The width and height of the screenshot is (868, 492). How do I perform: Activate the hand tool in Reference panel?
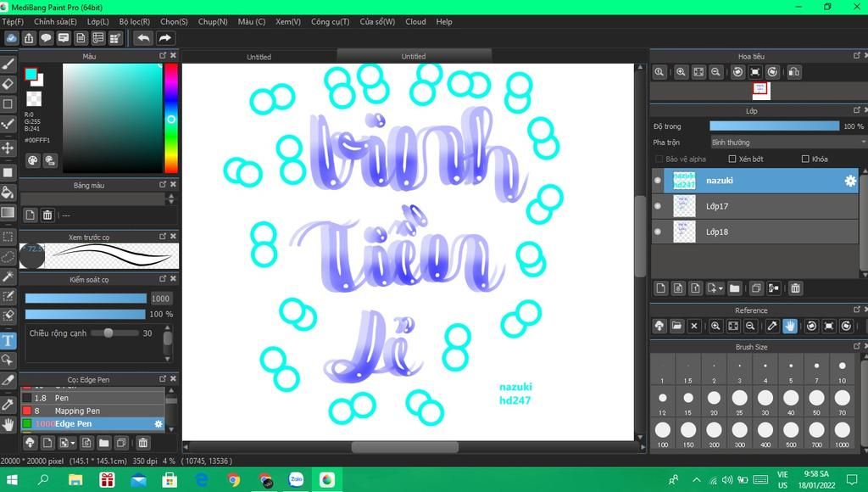(789, 326)
